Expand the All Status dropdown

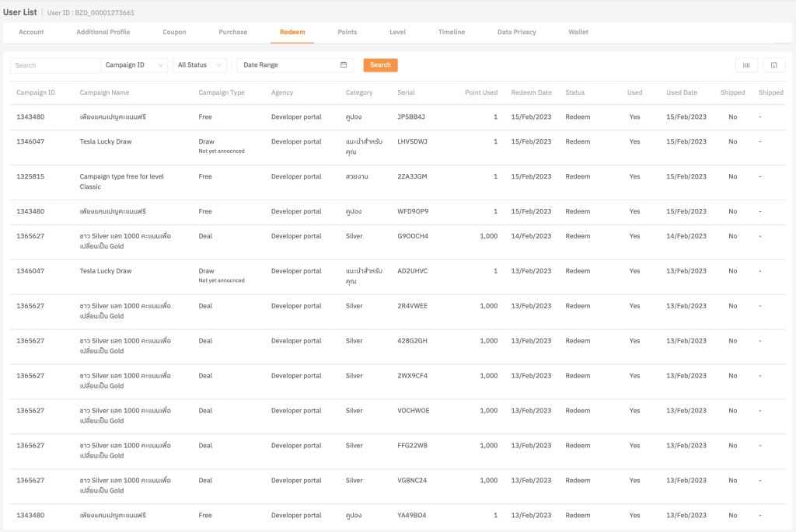coord(199,65)
